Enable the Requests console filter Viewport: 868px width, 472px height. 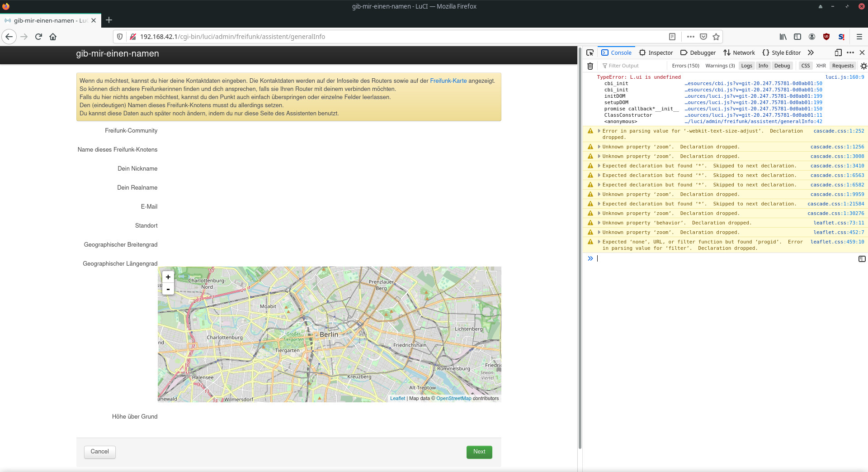(843, 66)
